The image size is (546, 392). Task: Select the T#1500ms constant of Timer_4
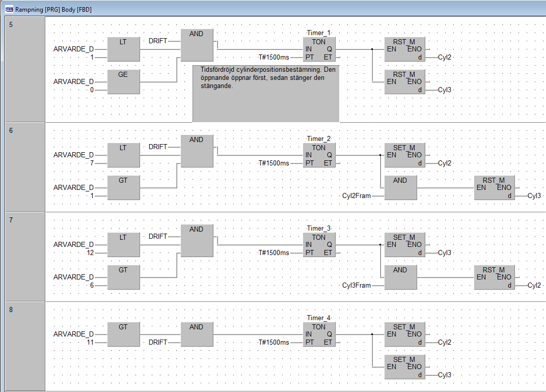274,343
